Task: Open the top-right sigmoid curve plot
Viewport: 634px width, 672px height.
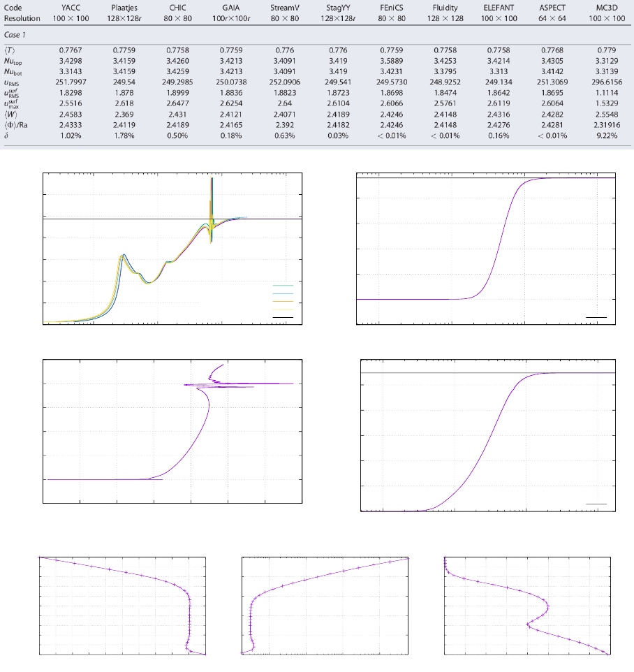Action: 486,249
